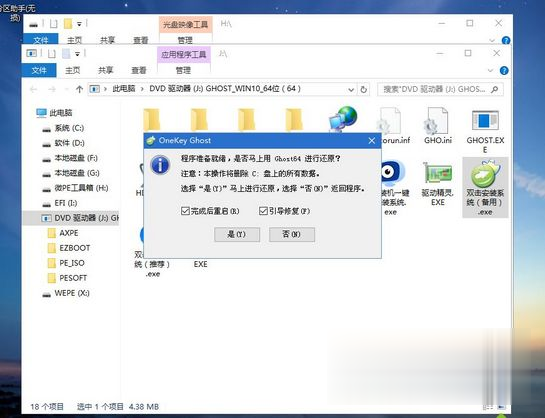Select the third folder in the file list
The width and height of the screenshot is (545, 418).
[x=247, y=120]
